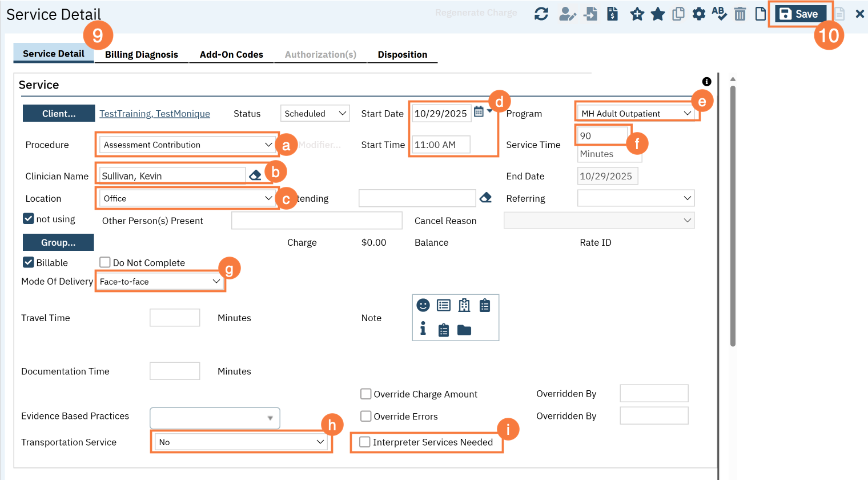Open the gear settings icon in toolbar

click(698, 14)
